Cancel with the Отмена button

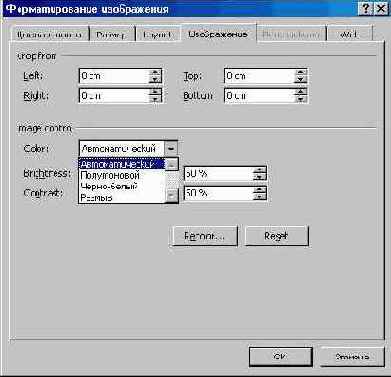pyautogui.click(x=352, y=357)
